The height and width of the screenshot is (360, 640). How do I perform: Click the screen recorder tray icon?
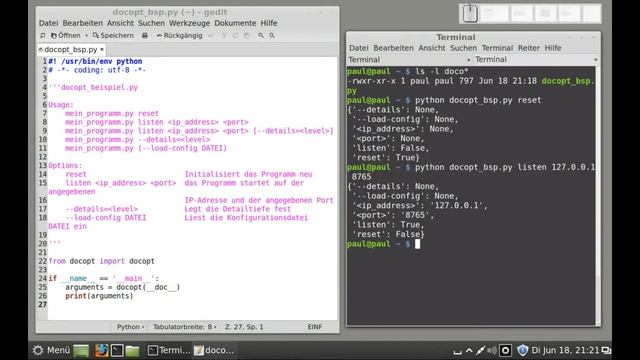[x=505, y=351]
